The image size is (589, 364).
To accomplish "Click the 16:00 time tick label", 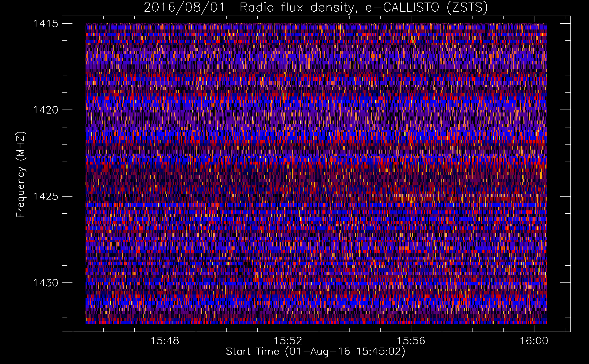I will [534, 341].
